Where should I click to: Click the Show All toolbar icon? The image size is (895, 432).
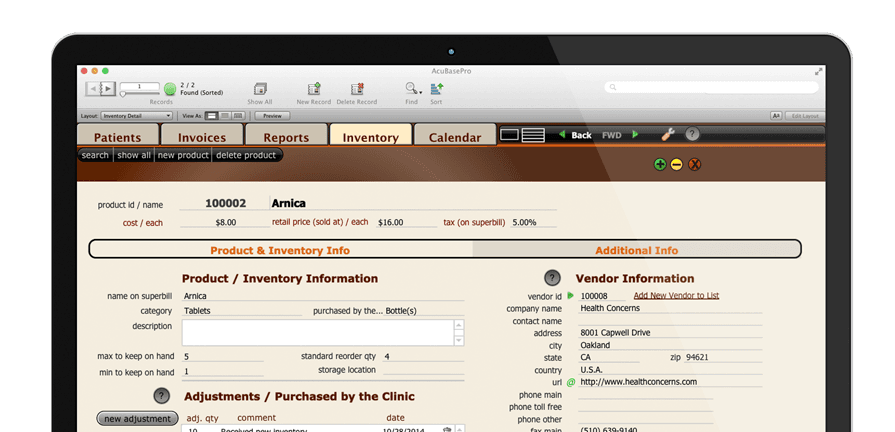click(x=260, y=90)
